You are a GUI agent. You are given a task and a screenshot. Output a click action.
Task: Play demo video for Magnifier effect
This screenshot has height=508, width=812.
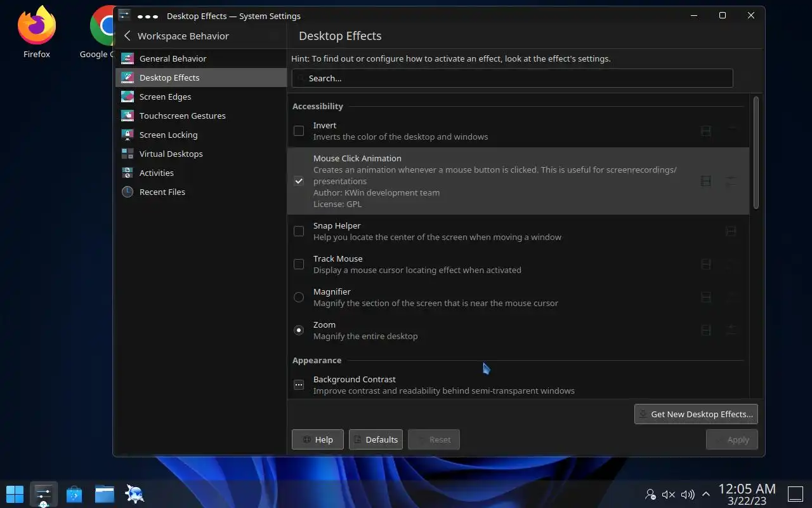(705, 297)
